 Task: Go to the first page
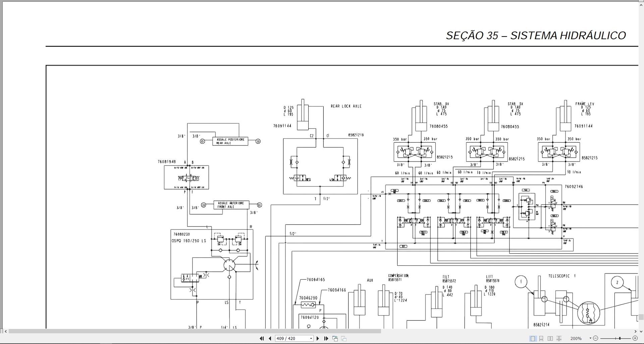point(262,338)
